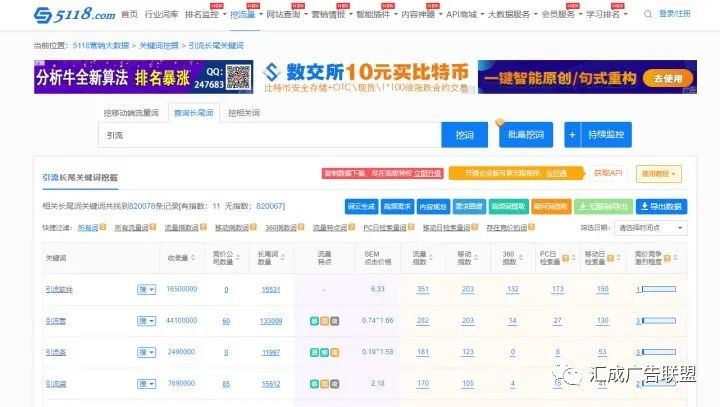Open 行业词库 in the top navigation
Screen dimensions: 720x407
click(161, 14)
